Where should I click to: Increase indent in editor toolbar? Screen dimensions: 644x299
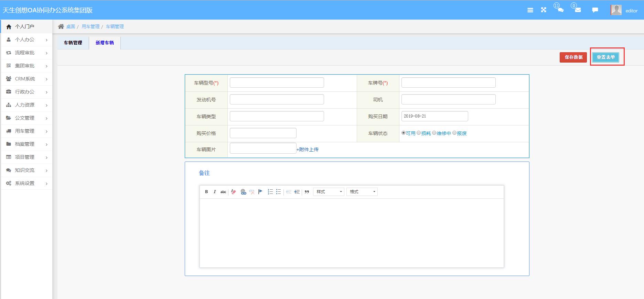click(x=297, y=192)
